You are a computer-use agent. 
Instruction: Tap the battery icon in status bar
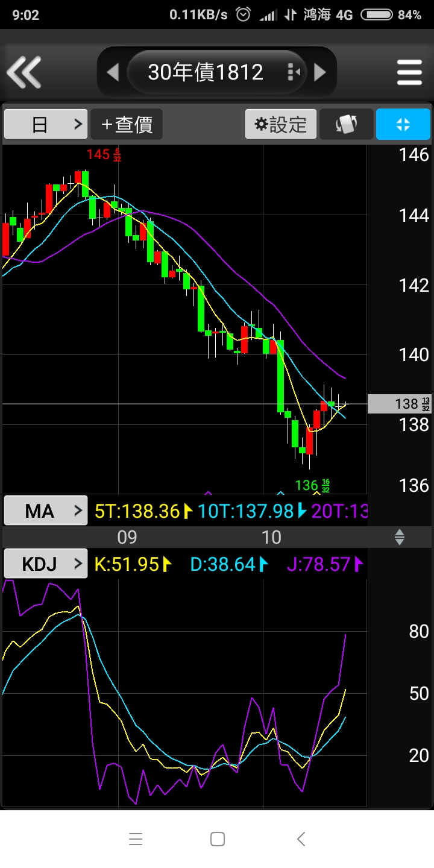pos(377,14)
